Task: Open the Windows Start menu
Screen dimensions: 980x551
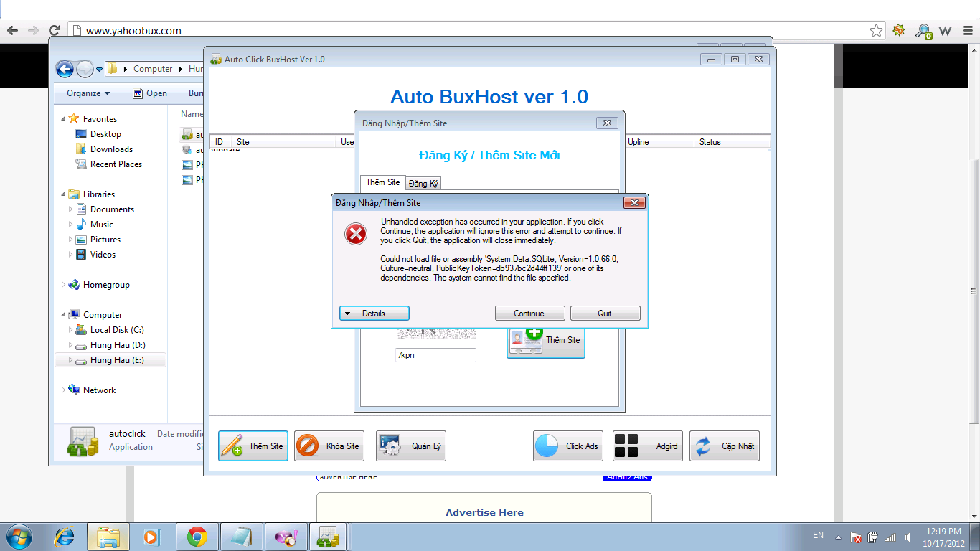Action: pyautogui.click(x=18, y=537)
